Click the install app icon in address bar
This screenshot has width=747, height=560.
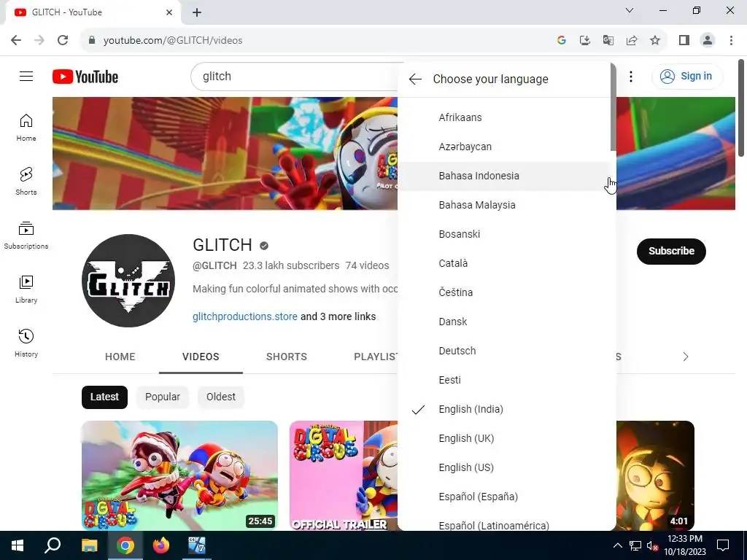(x=584, y=41)
